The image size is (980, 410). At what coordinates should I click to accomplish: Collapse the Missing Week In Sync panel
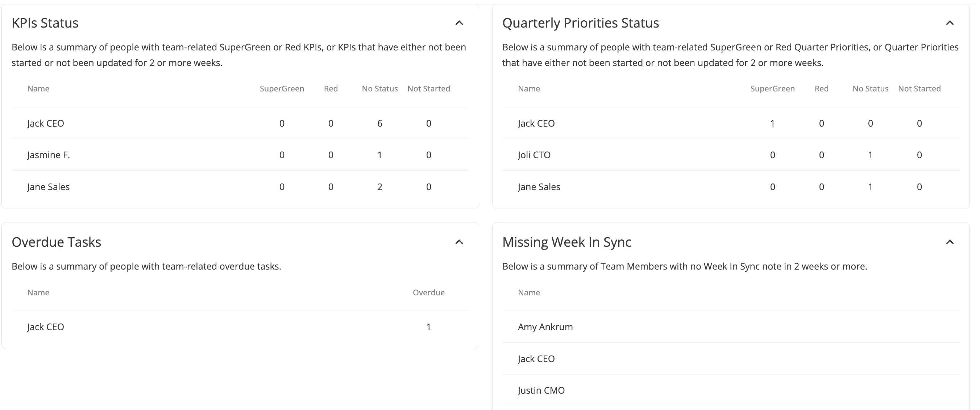[950, 242]
